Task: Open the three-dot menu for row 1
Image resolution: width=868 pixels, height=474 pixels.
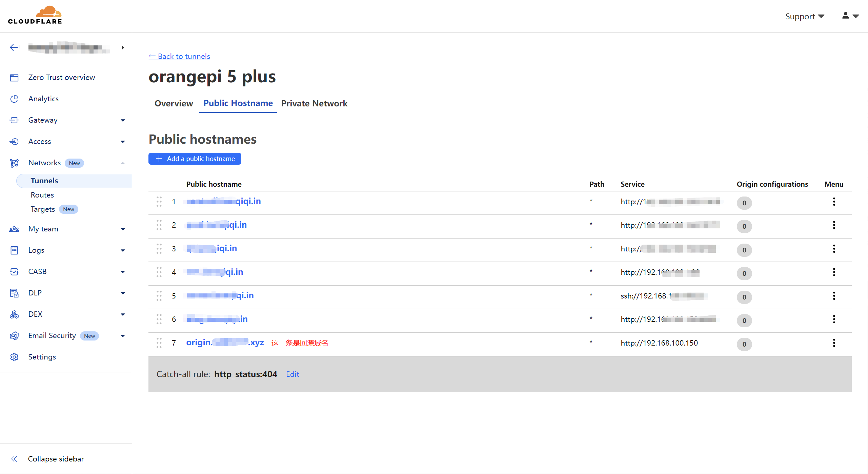Action: coord(834,202)
